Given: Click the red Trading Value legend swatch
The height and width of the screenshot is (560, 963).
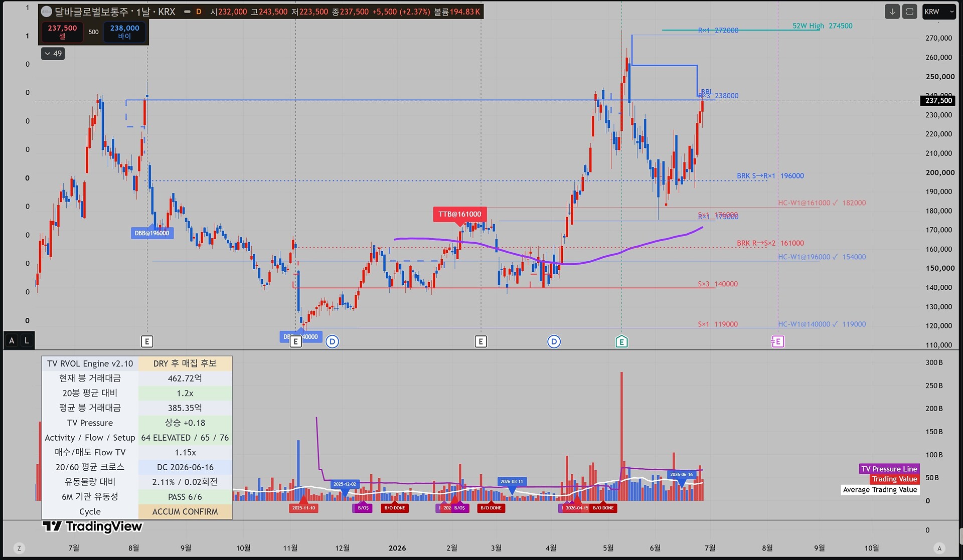Looking at the screenshot, I should 894,479.
